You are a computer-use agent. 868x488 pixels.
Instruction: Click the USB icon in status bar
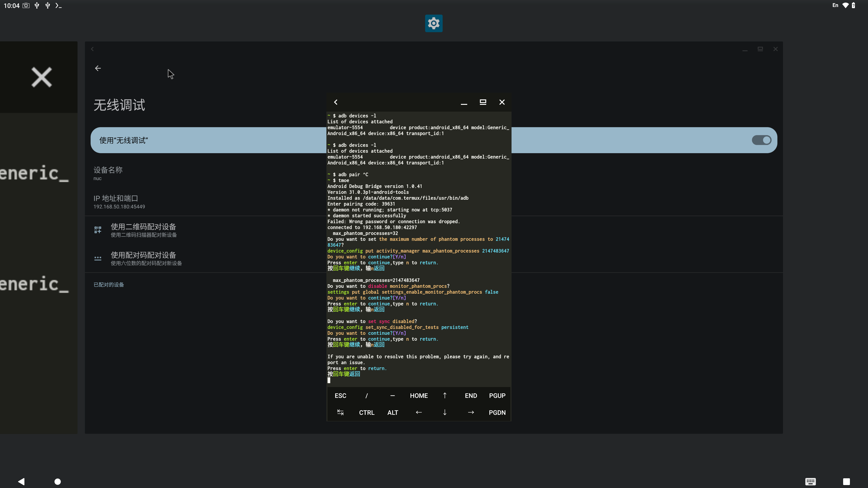click(37, 5)
